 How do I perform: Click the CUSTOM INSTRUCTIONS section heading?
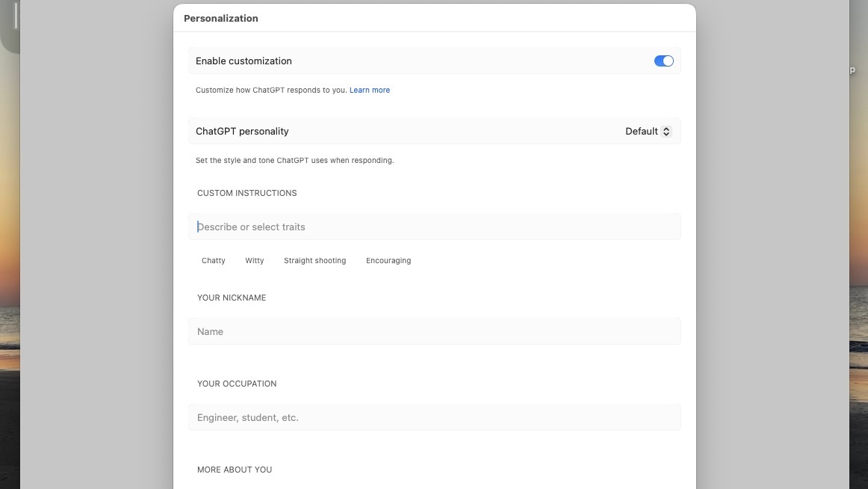coord(247,193)
